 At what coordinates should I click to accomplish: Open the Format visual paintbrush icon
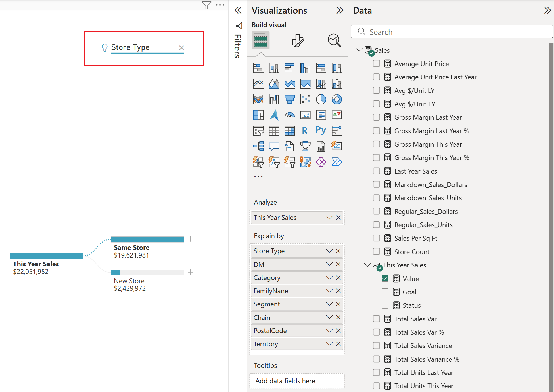297,41
